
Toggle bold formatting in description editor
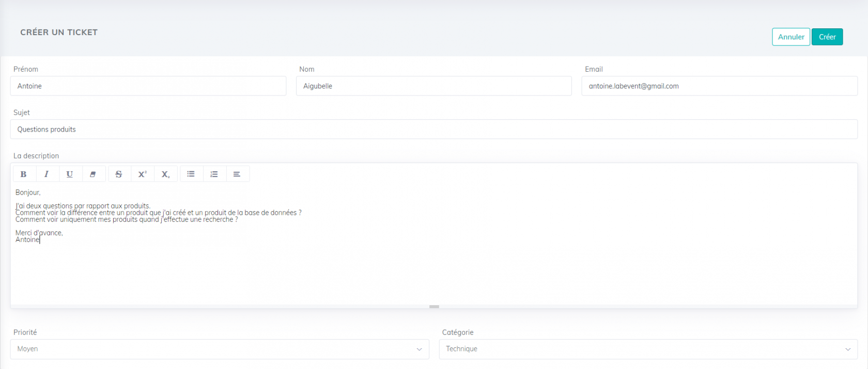(x=23, y=174)
